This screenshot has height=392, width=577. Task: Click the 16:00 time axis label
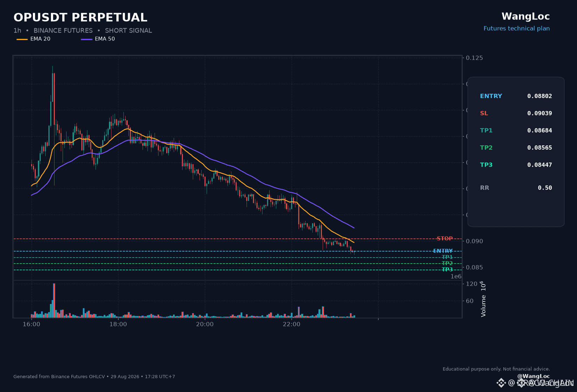pyautogui.click(x=31, y=324)
